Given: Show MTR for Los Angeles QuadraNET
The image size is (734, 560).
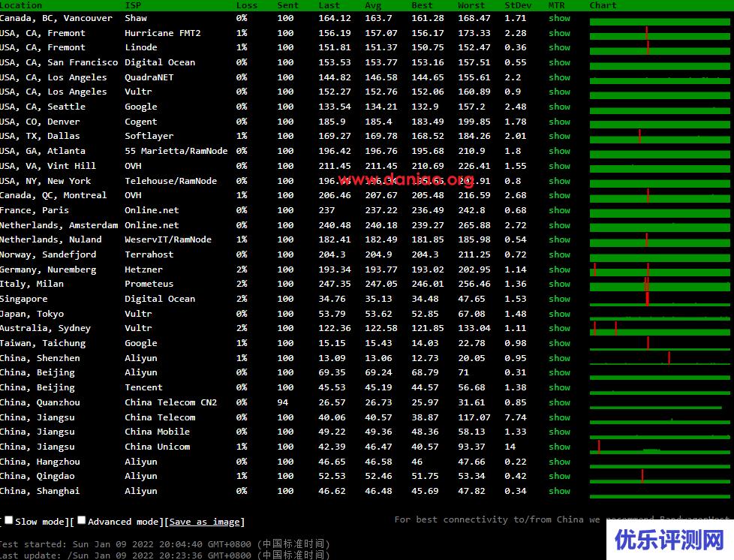Looking at the screenshot, I should pos(559,77).
